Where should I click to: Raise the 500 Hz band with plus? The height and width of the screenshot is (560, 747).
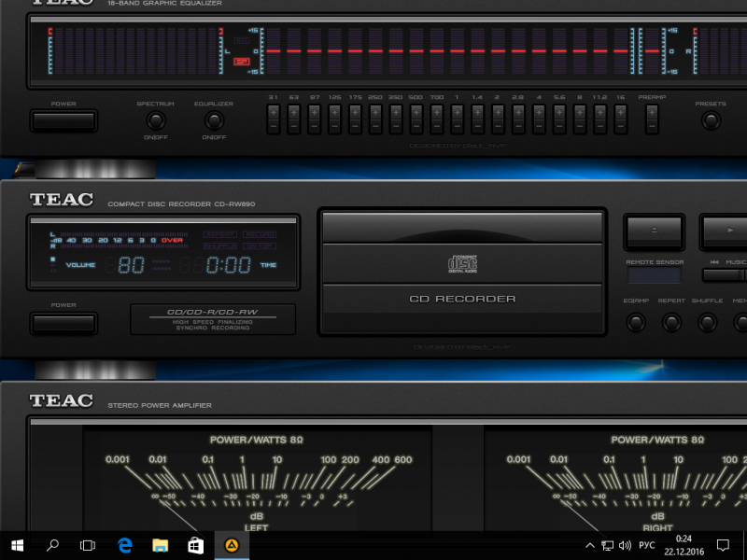416,113
